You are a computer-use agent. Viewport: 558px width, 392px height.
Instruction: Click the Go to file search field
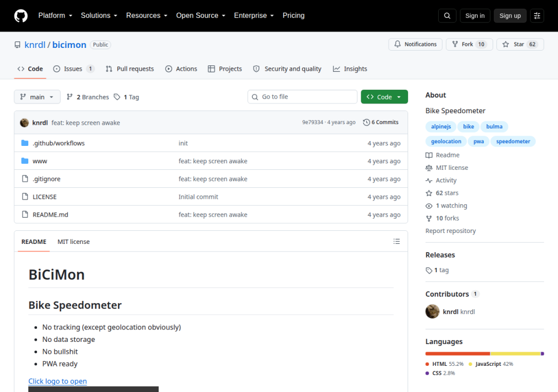(x=302, y=97)
